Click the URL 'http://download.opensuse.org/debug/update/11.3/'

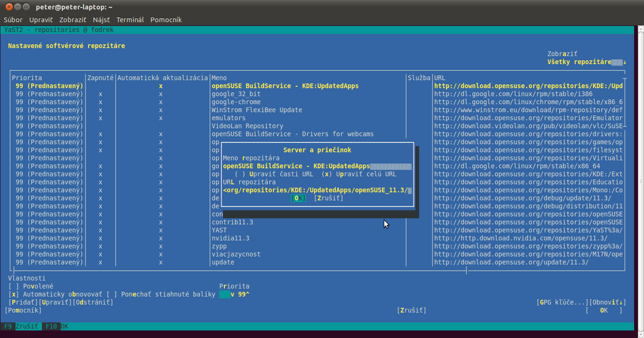(x=523, y=198)
